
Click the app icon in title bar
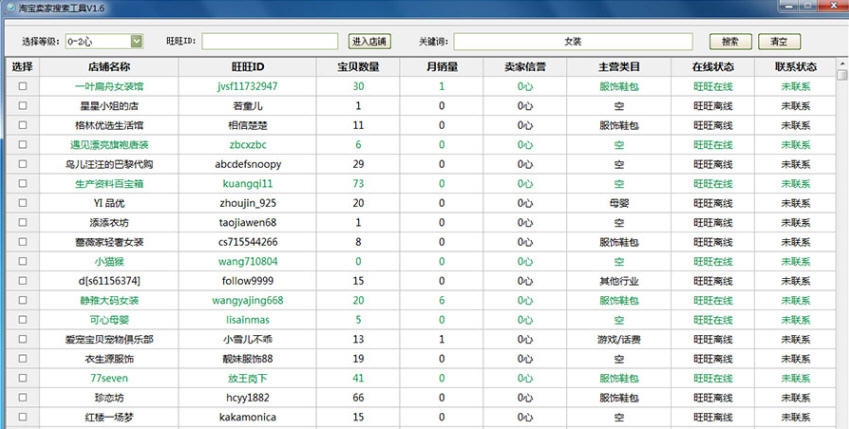(10, 6)
